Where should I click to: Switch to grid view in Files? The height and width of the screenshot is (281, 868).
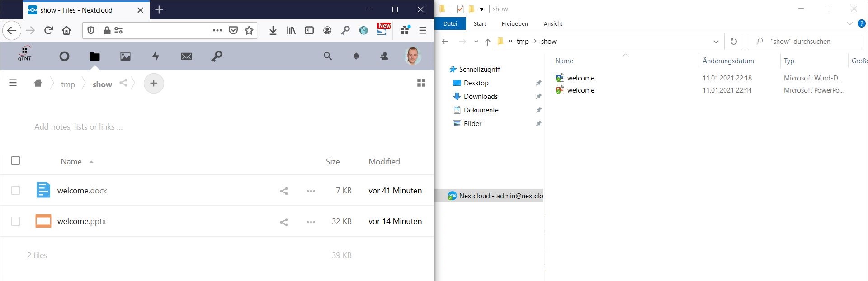point(421,83)
